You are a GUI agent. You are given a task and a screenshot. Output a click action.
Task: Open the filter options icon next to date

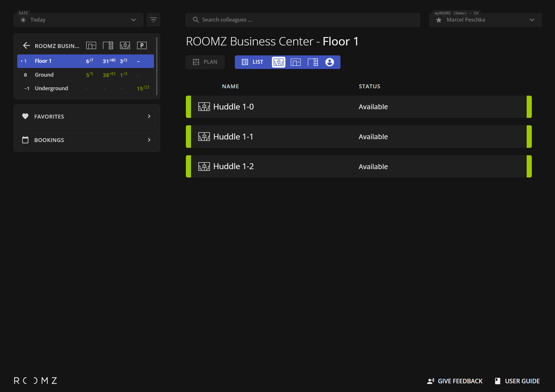[153, 20]
